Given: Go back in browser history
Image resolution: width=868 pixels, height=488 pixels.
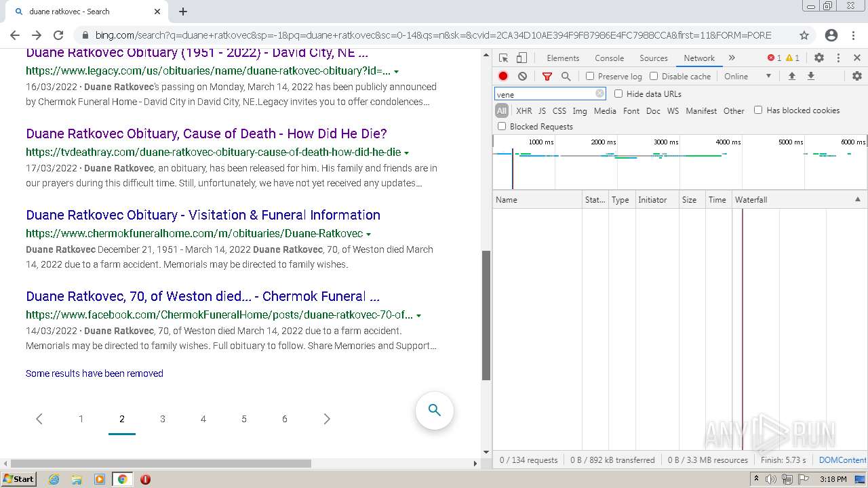Looking at the screenshot, I should coord(15,35).
